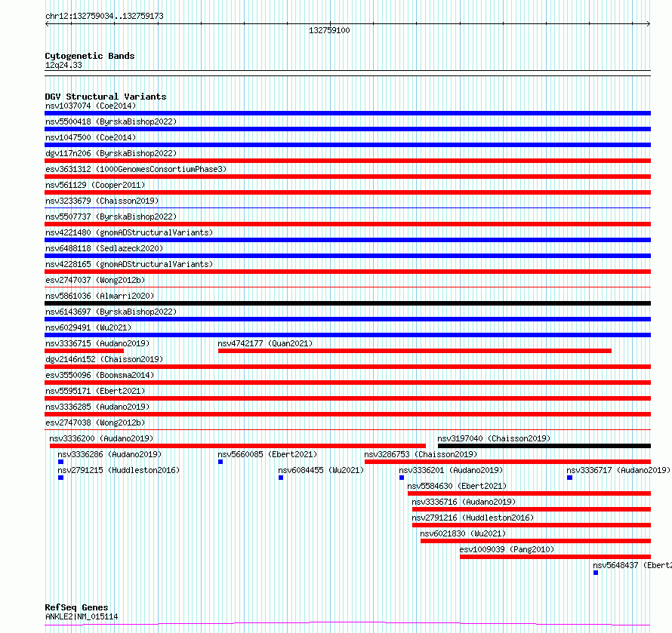Click nsv3336286 (Audano2019) label
The image size is (672, 633).
(x=109, y=454)
